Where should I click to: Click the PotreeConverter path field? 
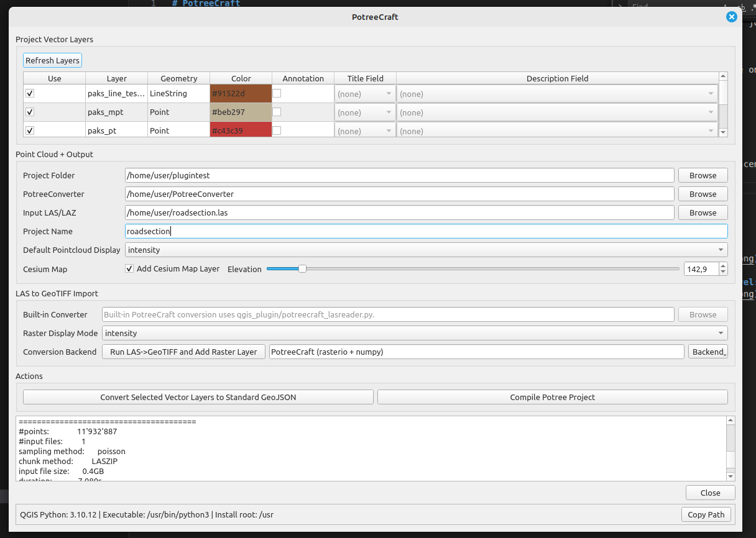click(x=399, y=194)
